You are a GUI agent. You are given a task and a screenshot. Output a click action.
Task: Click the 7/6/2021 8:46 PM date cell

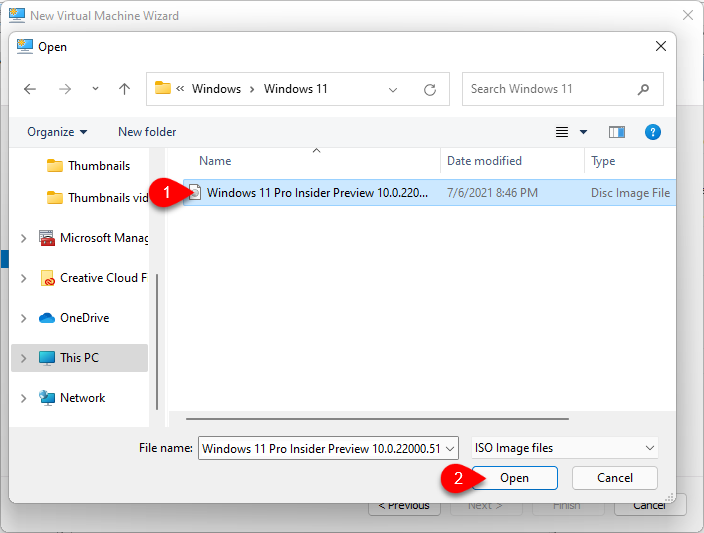[492, 193]
